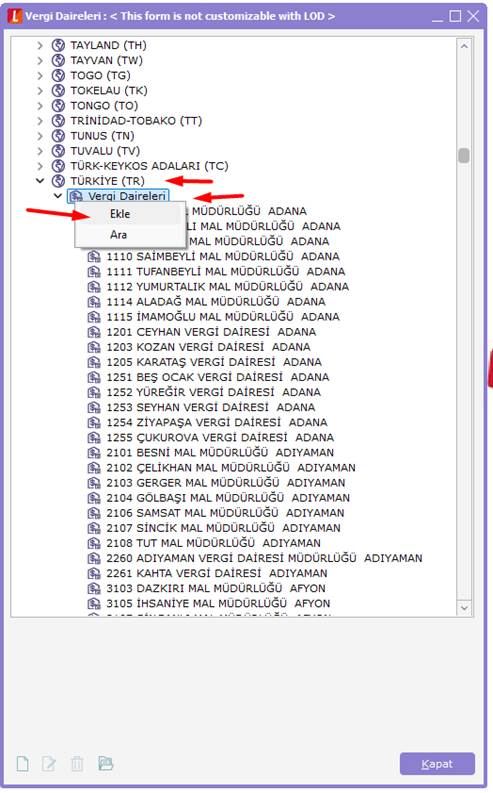Image resolution: width=493 pixels, height=793 pixels.
Task: Expand the TRİNİDAD-TOBAKO (TT) node
Action: click(40, 121)
